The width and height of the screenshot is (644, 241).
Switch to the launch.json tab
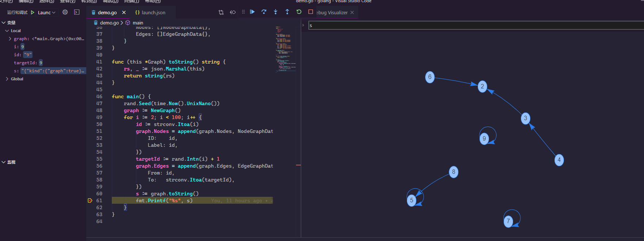153,12
